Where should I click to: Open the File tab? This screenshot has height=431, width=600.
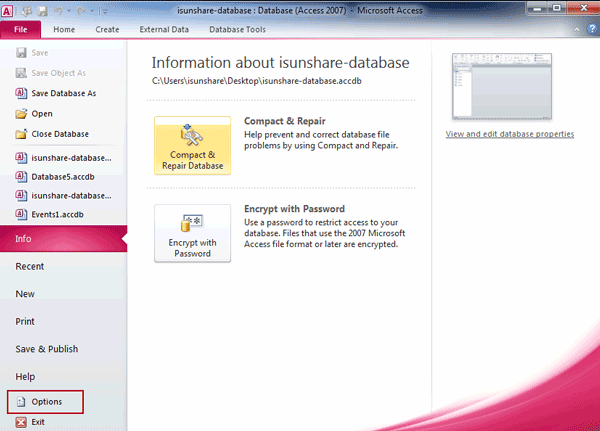coord(21,29)
